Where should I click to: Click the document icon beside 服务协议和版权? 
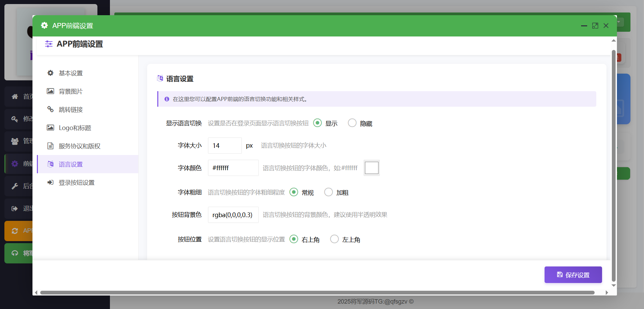tap(50, 146)
